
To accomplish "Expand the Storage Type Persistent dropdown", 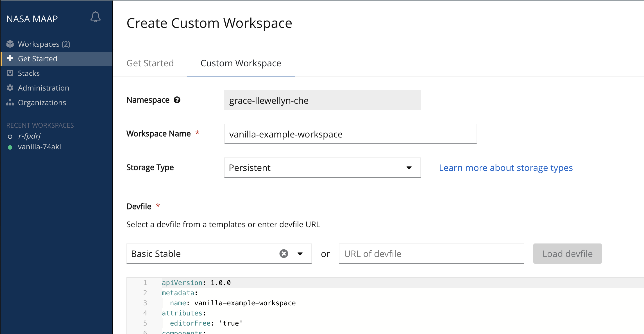I will point(322,168).
